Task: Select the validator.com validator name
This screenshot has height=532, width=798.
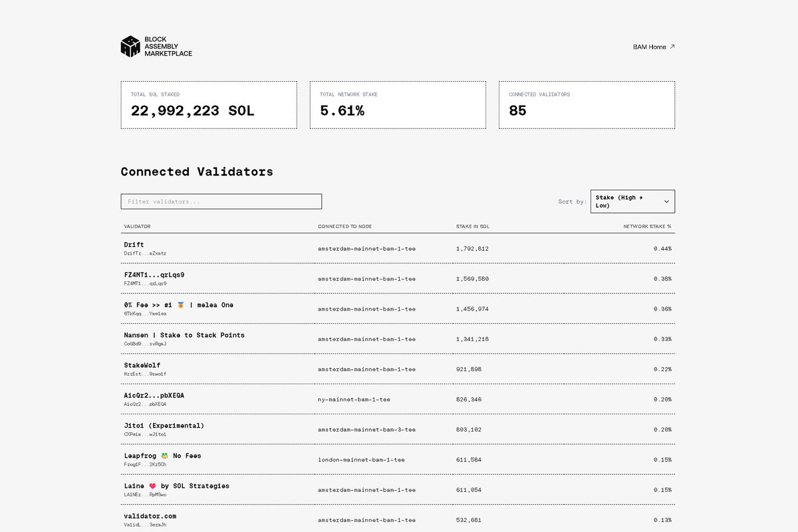Action: point(150,516)
